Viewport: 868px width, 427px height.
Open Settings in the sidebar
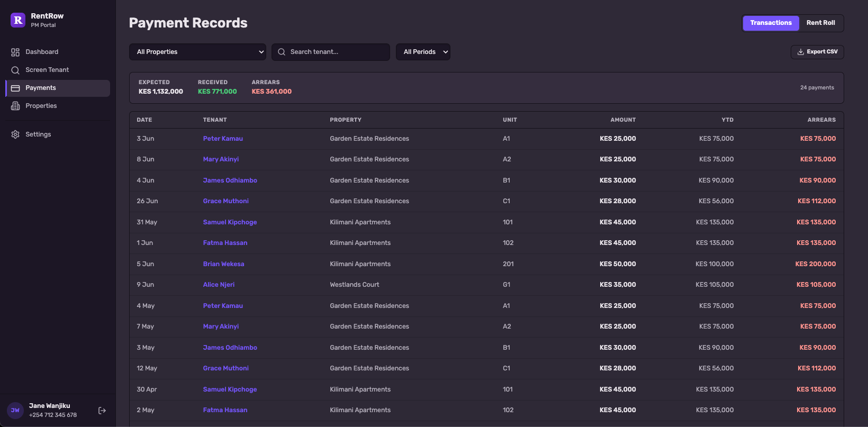(x=58, y=134)
